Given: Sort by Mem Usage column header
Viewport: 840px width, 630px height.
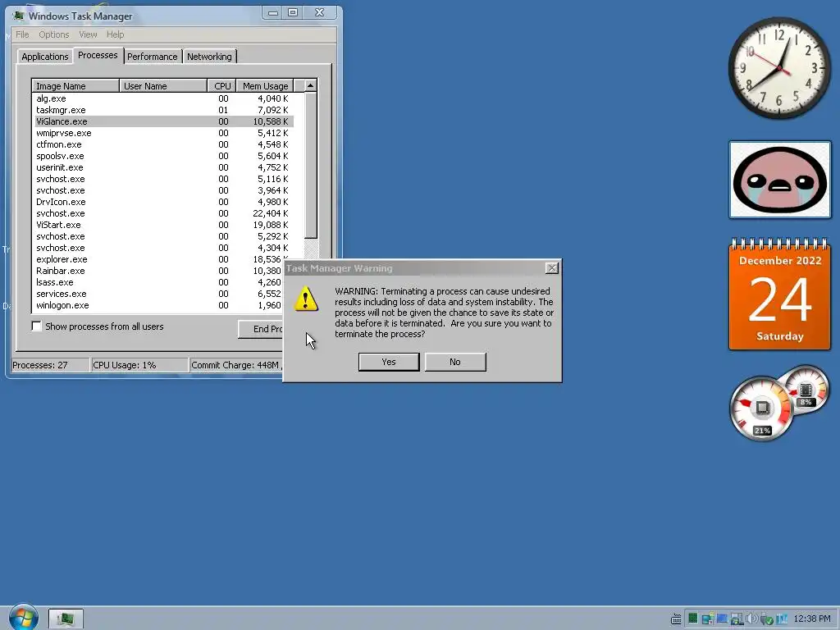Looking at the screenshot, I should [x=265, y=85].
